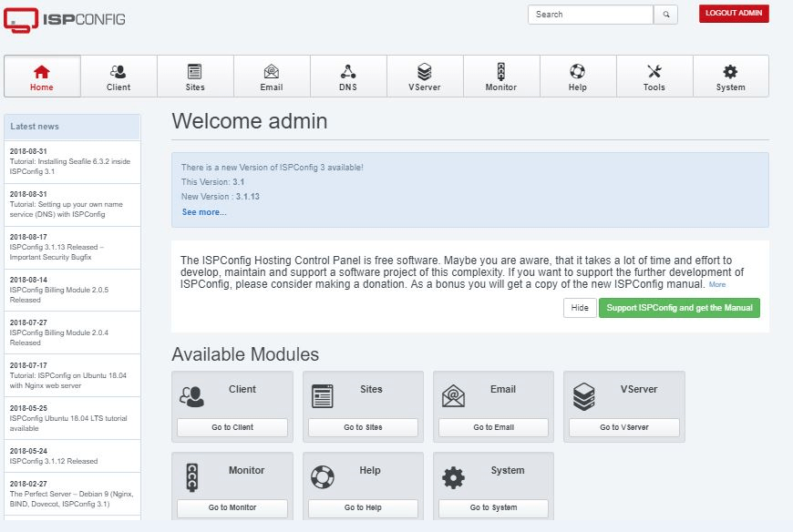Click the VServer stack icon in navbar
The width and height of the screenshot is (793, 532).
[425, 71]
